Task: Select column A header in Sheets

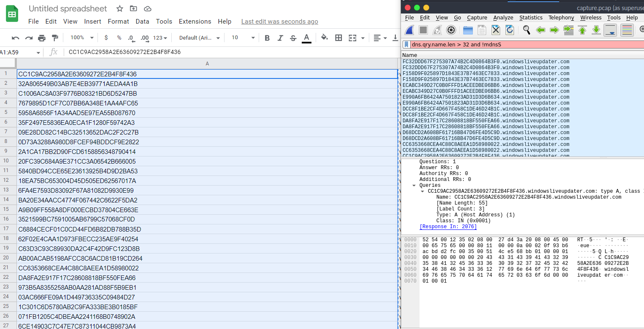Action: pyautogui.click(x=207, y=63)
